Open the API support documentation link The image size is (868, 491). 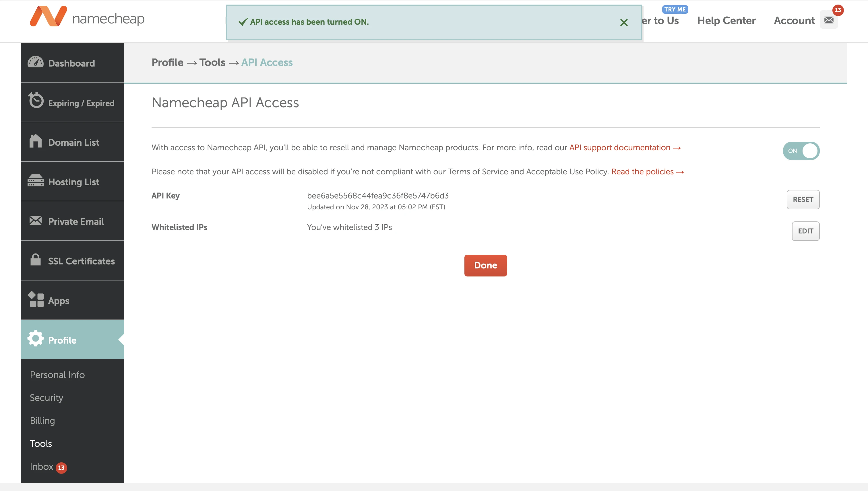pyautogui.click(x=625, y=148)
